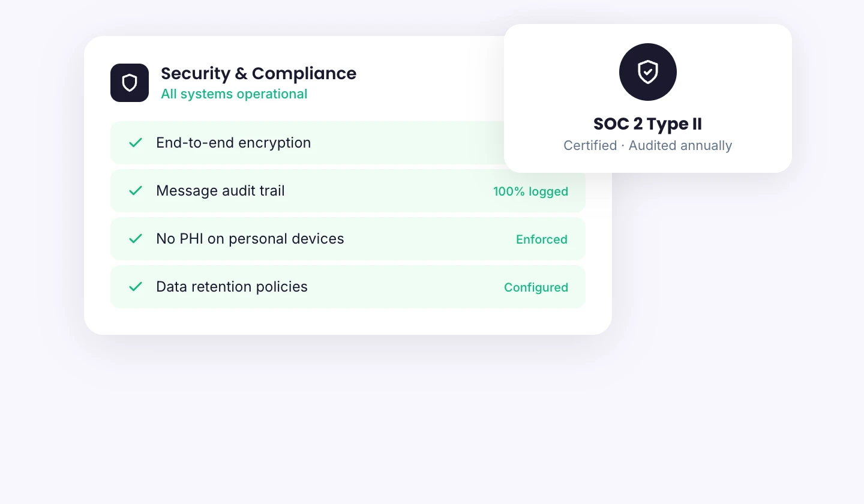Click the dark shield icon beside Security & Compliance

(130, 83)
